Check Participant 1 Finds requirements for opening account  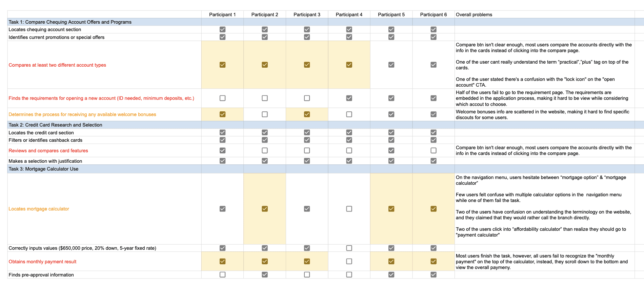coord(222,98)
